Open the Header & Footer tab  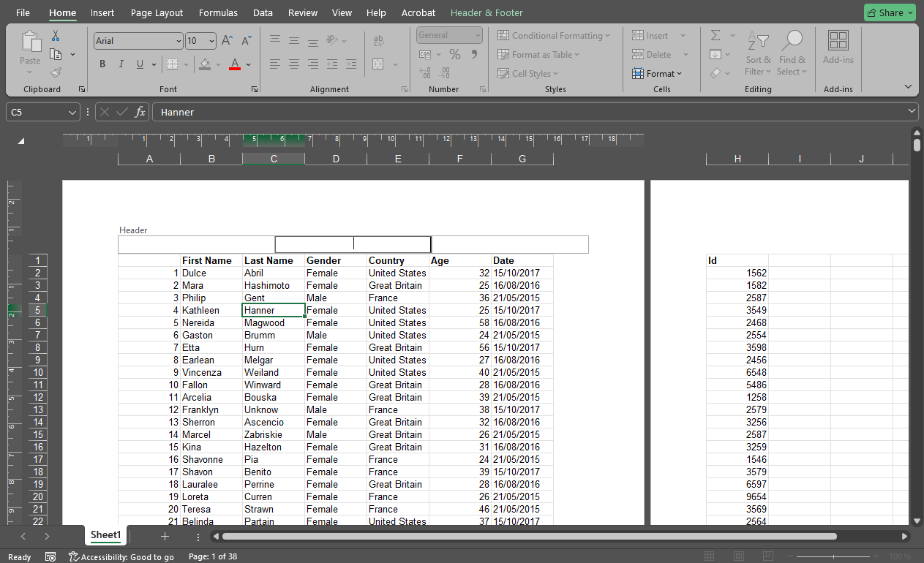[x=487, y=12]
